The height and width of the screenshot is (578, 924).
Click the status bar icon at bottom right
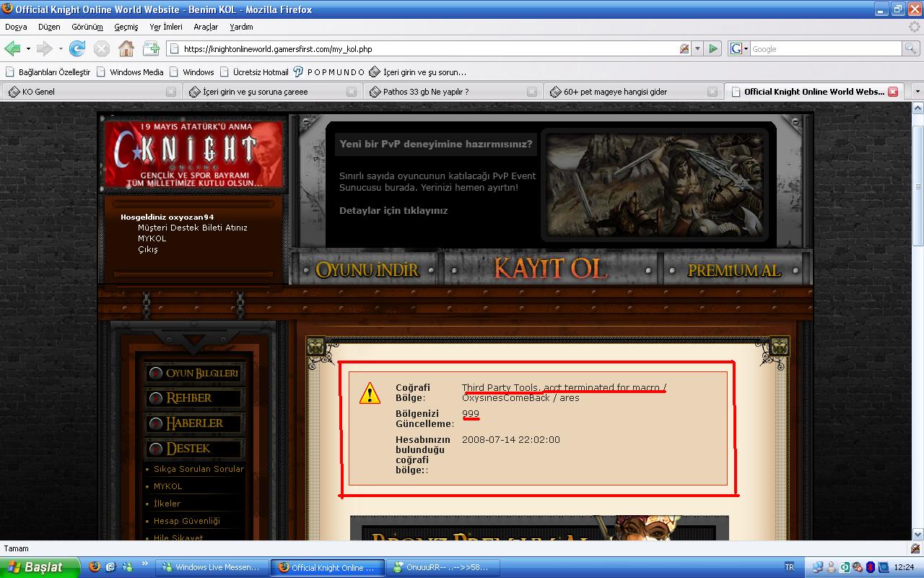pos(915,548)
